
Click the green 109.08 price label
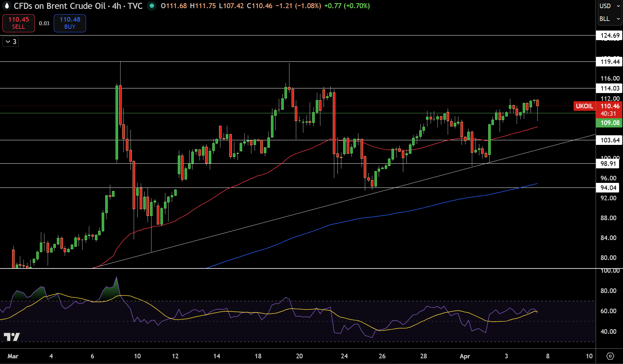pos(609,123)
